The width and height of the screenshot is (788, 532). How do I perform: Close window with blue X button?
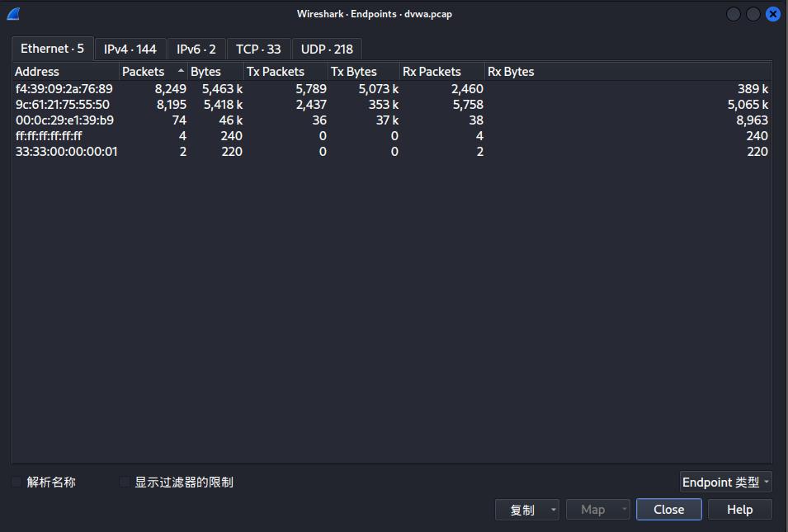coord(773,14)
